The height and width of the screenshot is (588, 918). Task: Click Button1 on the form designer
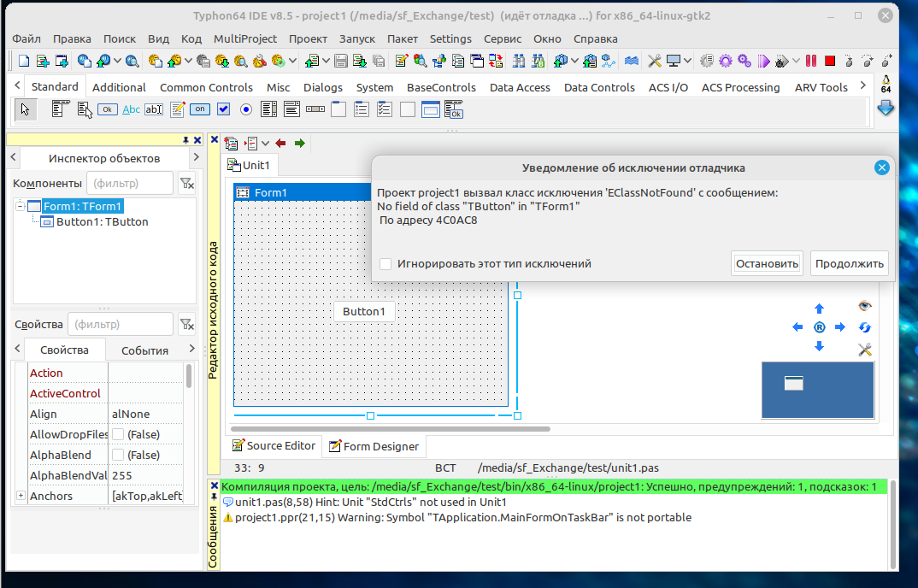[x=364, y=312]
